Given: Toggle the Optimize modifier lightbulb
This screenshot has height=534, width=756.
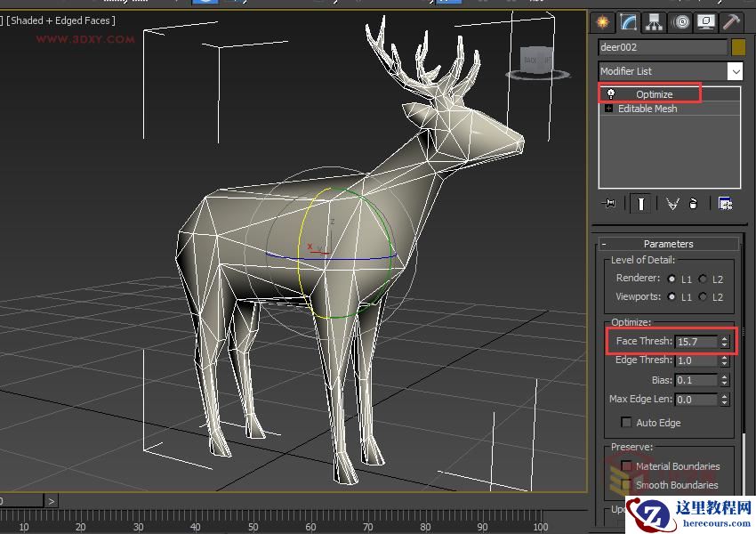Looking at the screenshot, I should point(611,93).
